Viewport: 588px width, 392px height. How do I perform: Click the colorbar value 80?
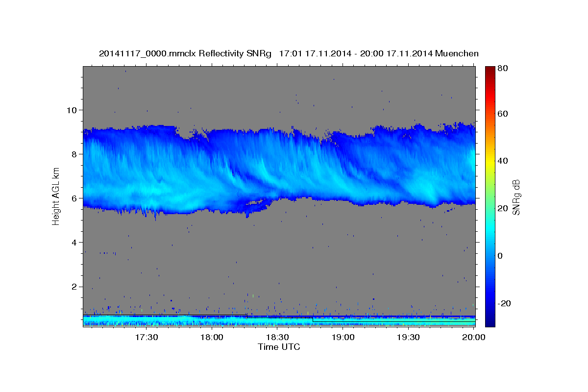coord(502,69)
